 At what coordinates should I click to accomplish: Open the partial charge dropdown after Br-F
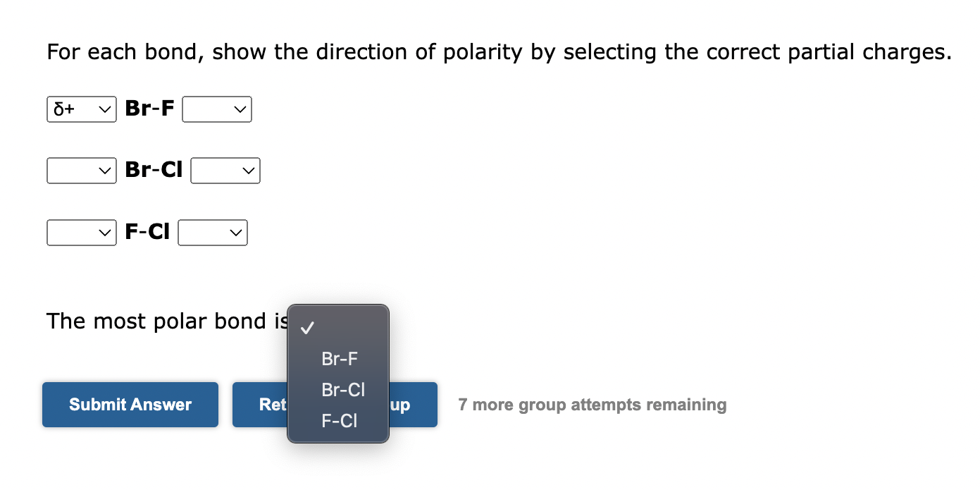216,109
